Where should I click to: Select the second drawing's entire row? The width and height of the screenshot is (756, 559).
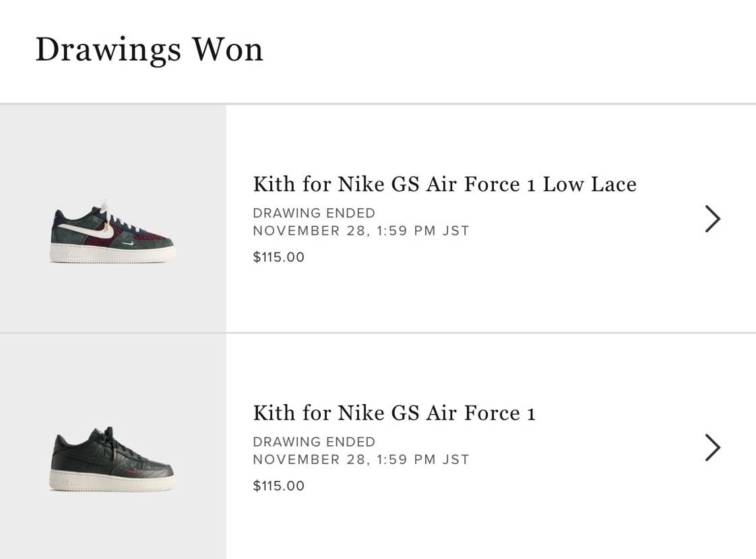[x=378, y=447]
